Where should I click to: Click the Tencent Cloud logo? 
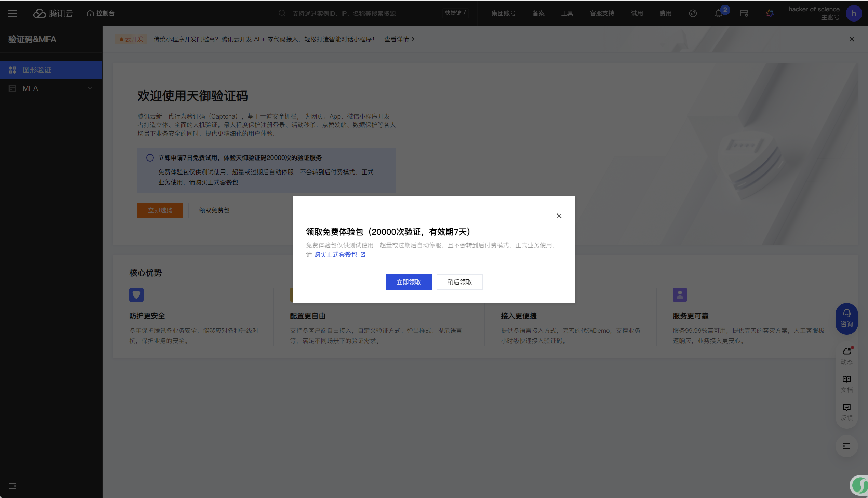(53, 13)
